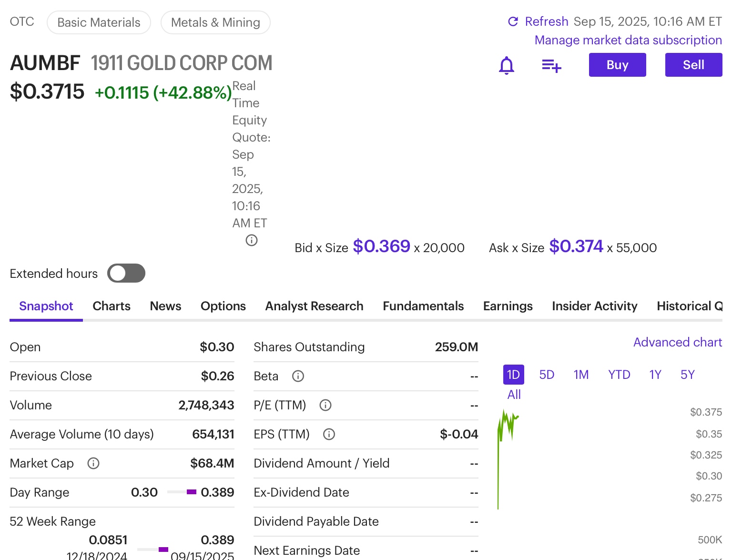This screenshot has height=560, width=732.
Task: Click the +0.1115 (+42.88%) price change
Action: pyautogui.click(x=163, y=92)
